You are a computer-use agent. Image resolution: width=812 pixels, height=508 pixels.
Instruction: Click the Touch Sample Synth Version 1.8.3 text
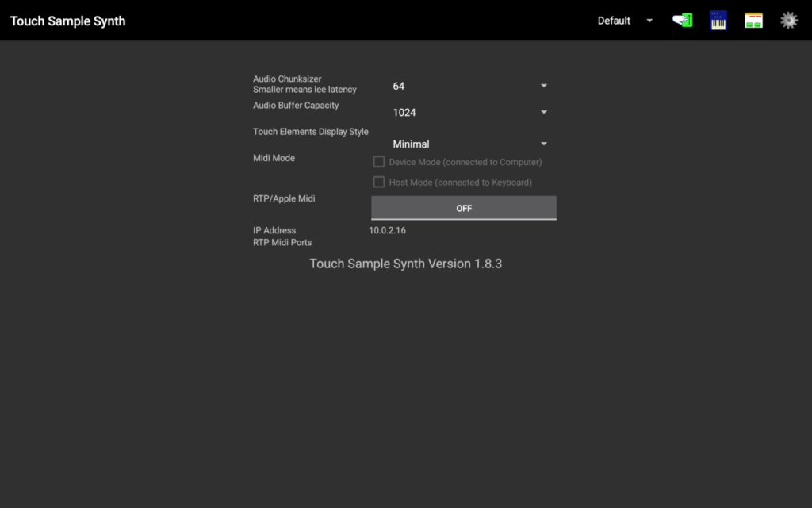click(x=405, y=264)
